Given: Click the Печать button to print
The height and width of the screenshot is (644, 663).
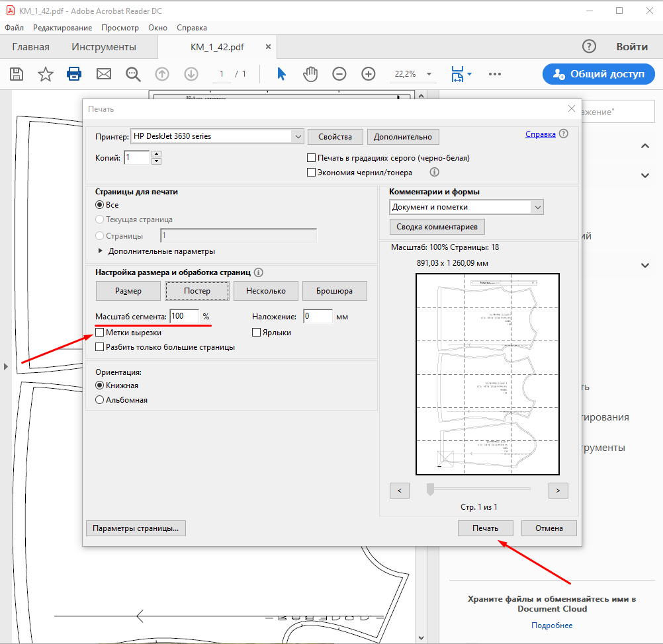Looking at the screenshot, I should (486, 528).
